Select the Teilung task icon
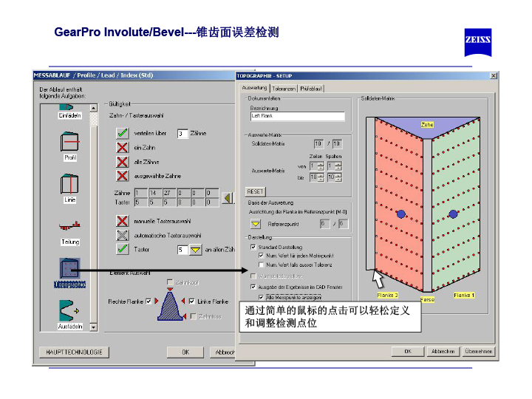The width and height of the screenshot is (532, 399). coord(70,225)
